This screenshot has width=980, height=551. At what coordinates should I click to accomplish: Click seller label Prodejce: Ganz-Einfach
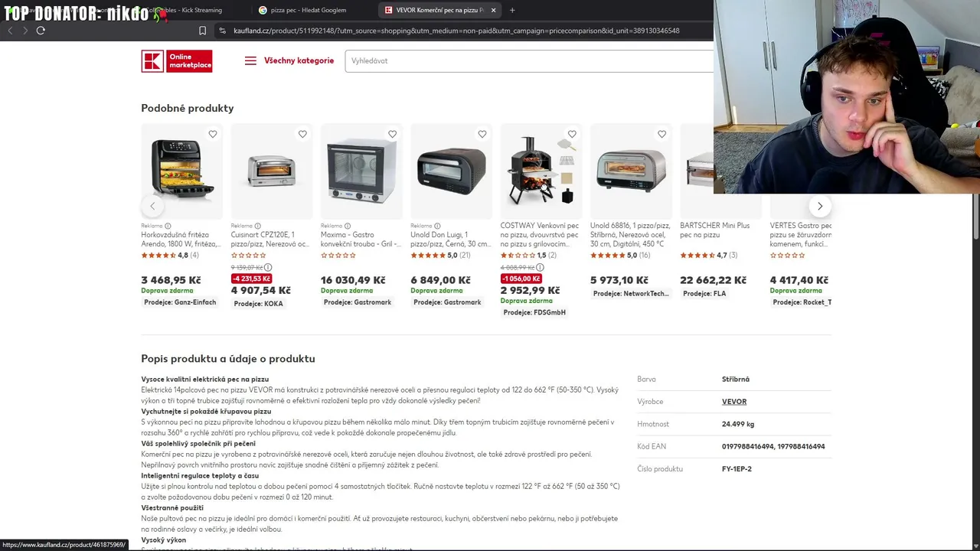coord(180,302)
